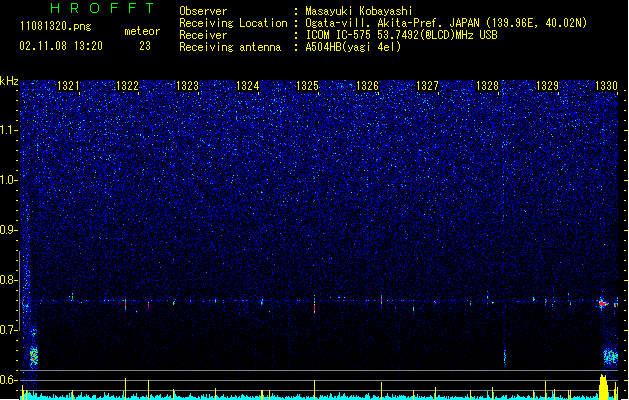The image size is (629, 400).
Task: Click the 0.6 kHz axis label
Action: point(9,380)
